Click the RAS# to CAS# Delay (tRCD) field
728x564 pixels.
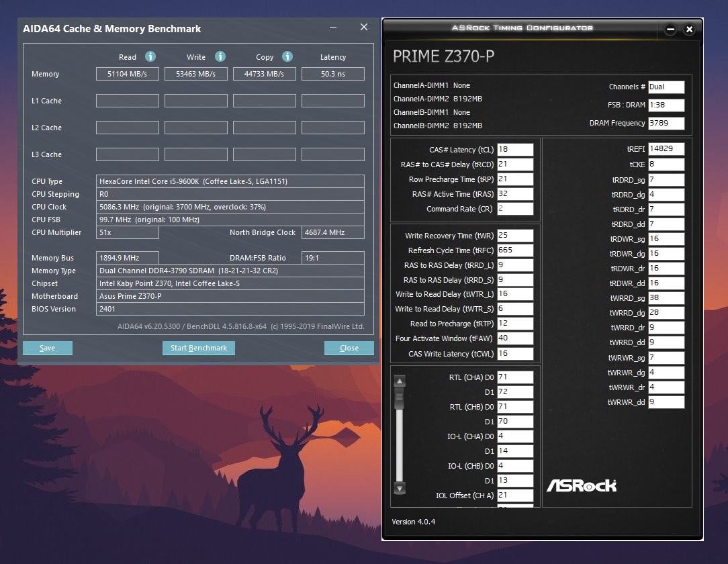pos(515,164)
